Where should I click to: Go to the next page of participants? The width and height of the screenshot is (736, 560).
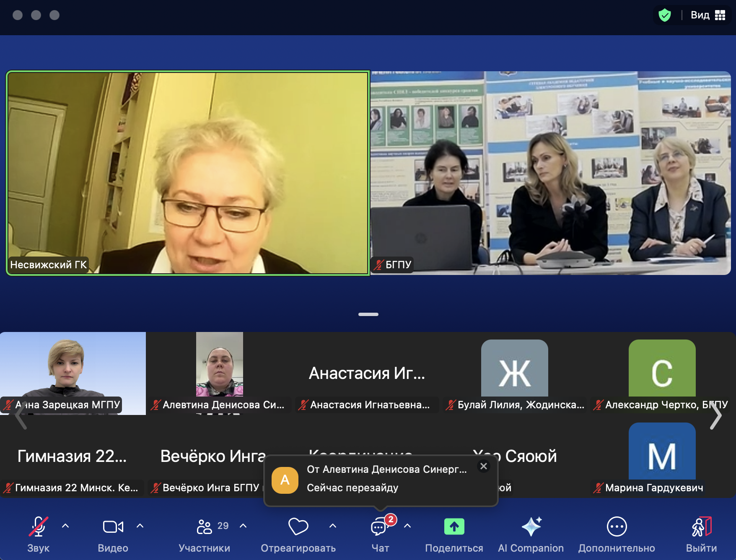point(715,416)
